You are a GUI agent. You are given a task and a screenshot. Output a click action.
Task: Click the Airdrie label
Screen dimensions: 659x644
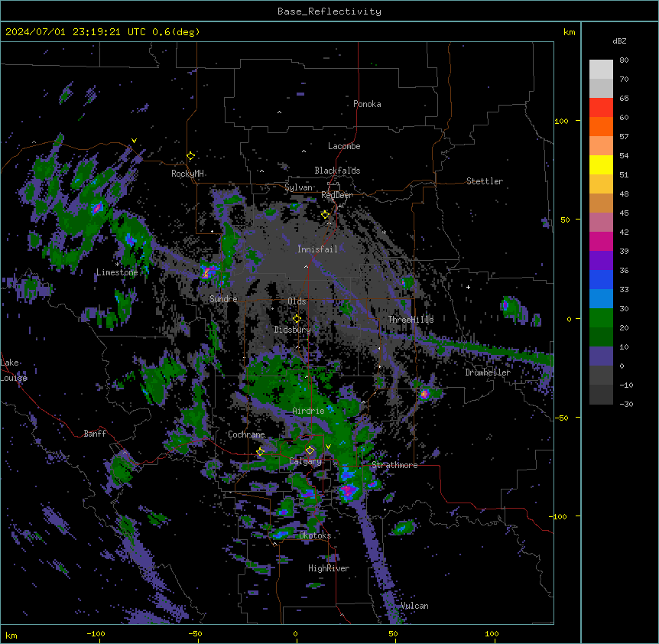(x=309, y=411)
